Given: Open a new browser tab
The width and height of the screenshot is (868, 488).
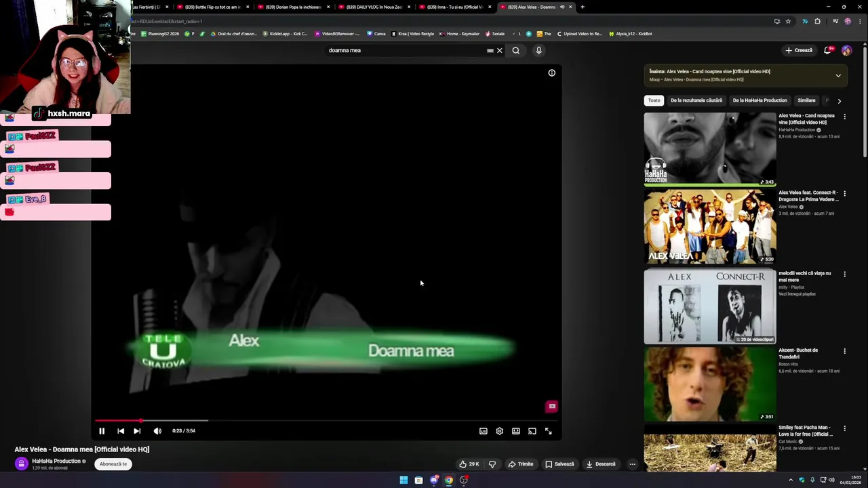Looking at the screenshot, I should pos(582,7).
